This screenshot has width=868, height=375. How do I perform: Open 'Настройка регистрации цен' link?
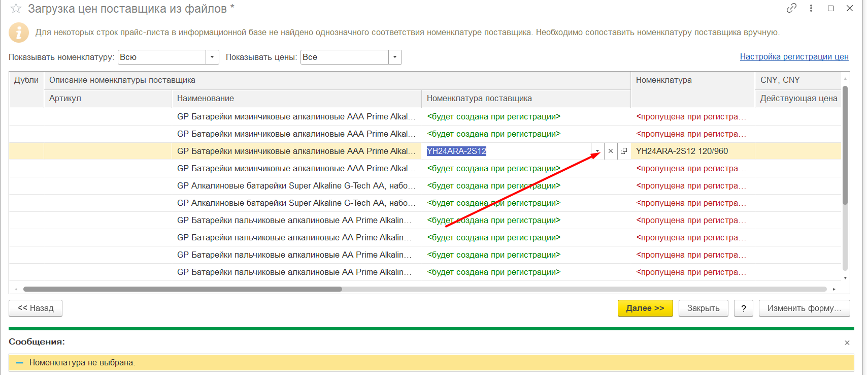794,57
